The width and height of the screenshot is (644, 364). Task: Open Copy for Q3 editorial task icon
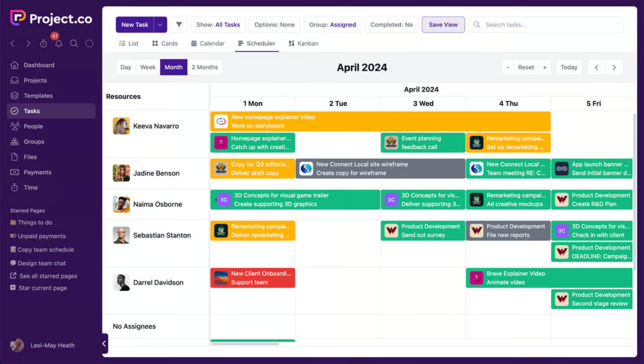pos(221,169)
